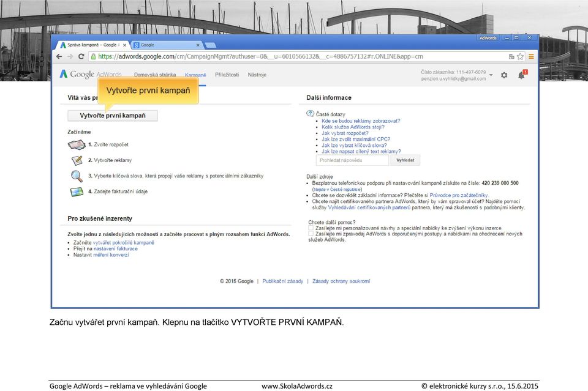This screenshot has height=391, width=588.
Task: Click the money icon beside Zvolte rozpočet
Action: (x=77, y=144)
